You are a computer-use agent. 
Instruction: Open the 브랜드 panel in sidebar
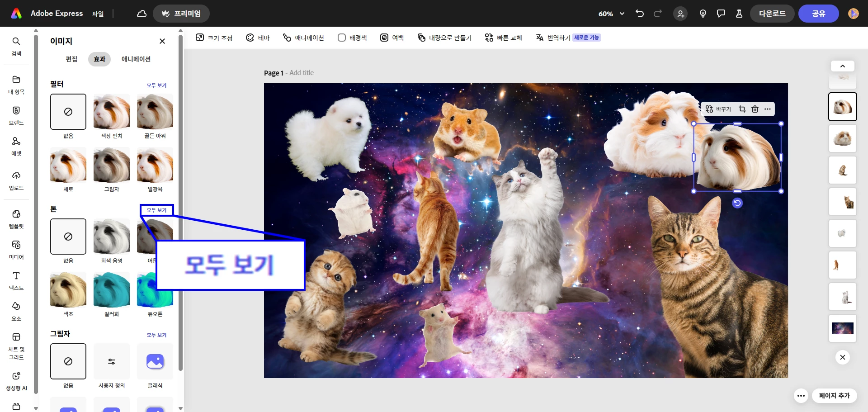16,115
